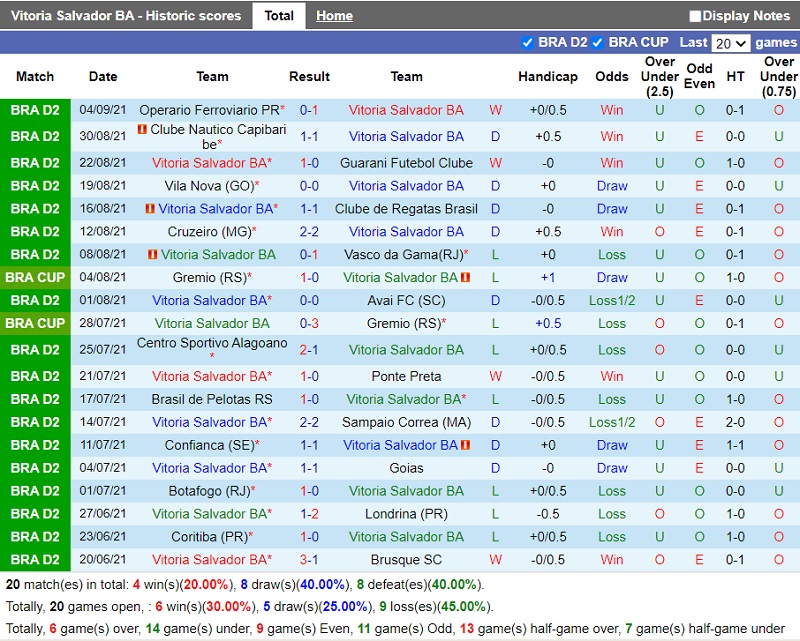Click red card icon in 08/08/21 row
This screenshot has height=641, width=800.
[152, 255]
